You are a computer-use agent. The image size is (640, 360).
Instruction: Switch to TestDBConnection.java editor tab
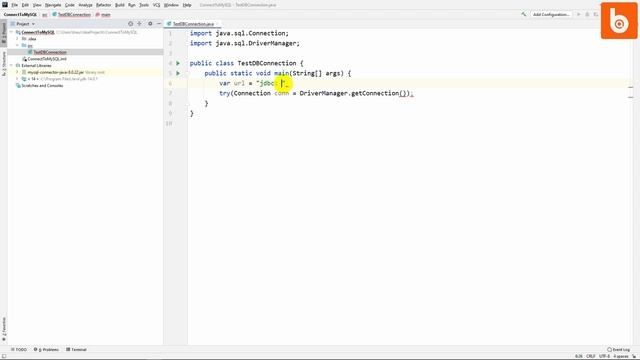[192, 24]
